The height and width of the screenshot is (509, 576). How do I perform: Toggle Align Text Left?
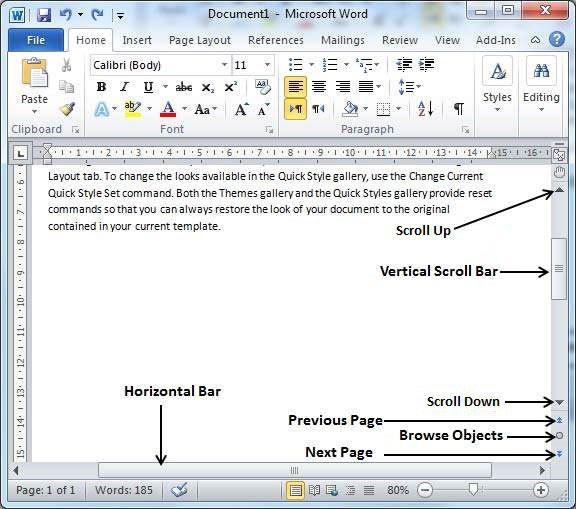pyautogui.click(x=295, y=87)
